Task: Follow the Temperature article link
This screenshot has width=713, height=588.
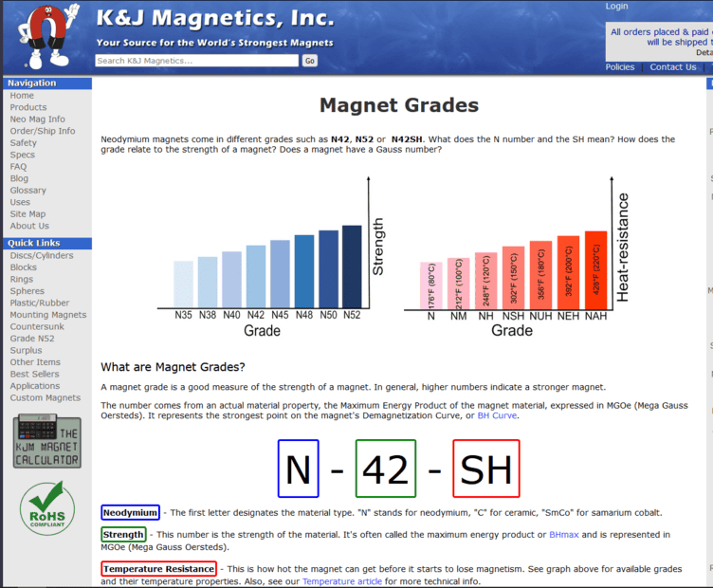Action: tap(342, 581)
